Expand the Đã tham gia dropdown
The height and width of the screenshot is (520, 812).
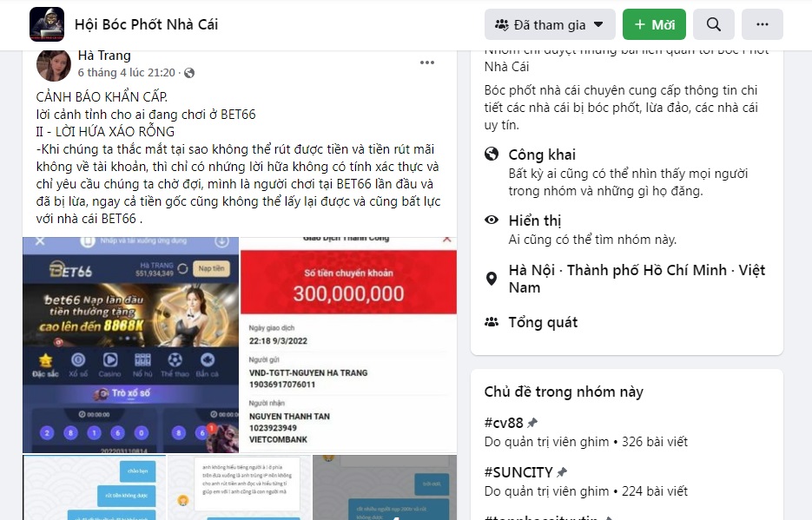(x=550, y=24)
